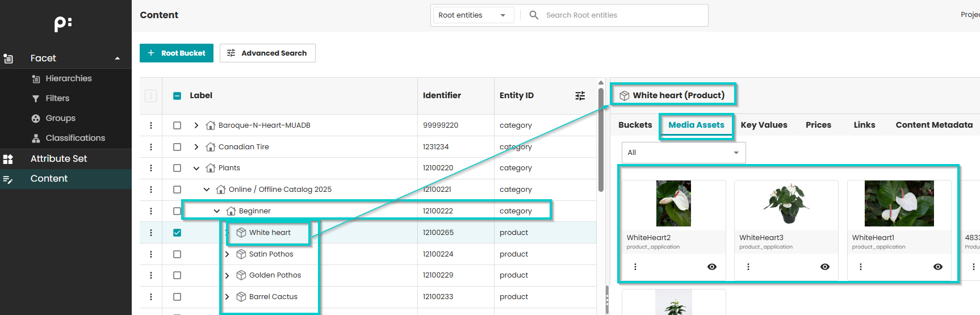Open Hierarchies in Facet menu
This screenshot has height=315, width=980.
(68, 78)
